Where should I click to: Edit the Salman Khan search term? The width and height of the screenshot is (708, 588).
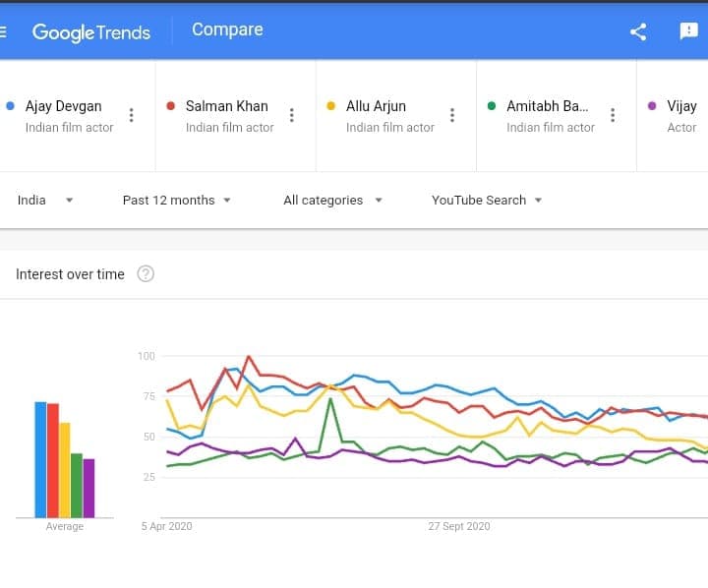(227, 106)
